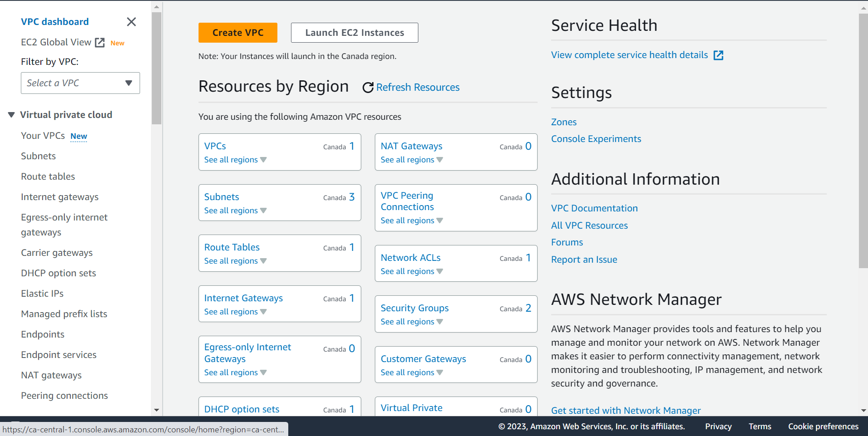Open Internet Gateways resource card link
This screenshot has width=868, height=436.
pos(243,298)
